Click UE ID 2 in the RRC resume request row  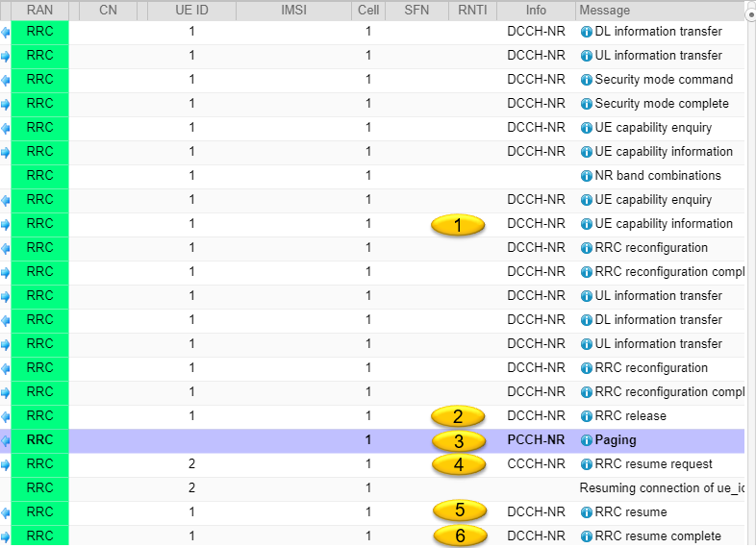tap(192, 464)
